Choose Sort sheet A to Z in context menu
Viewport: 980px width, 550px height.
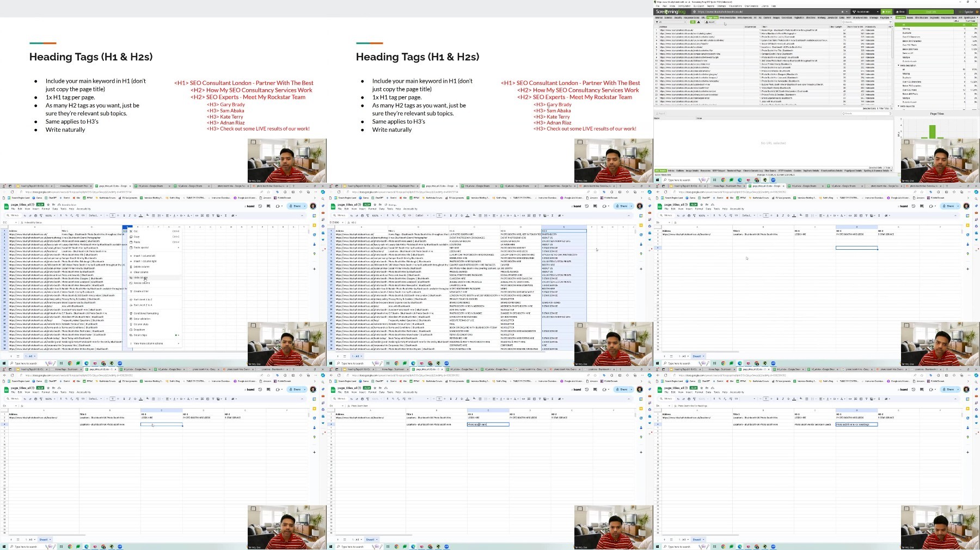click(x=155, y=299)
